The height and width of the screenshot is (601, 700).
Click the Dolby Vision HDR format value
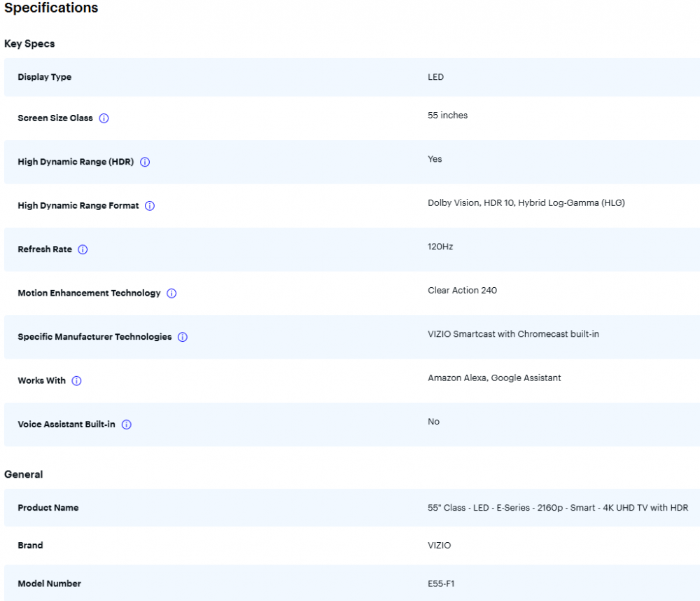(526, 202)
